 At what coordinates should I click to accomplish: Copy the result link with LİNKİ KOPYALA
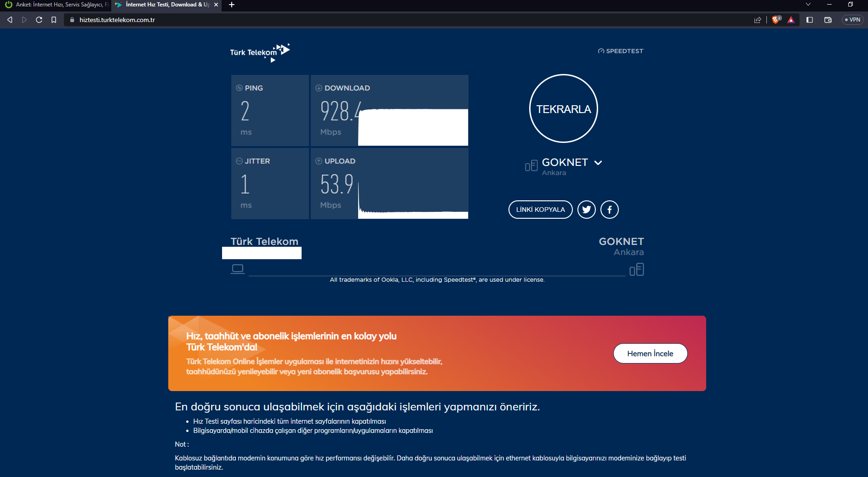click(x=541, y=210)
